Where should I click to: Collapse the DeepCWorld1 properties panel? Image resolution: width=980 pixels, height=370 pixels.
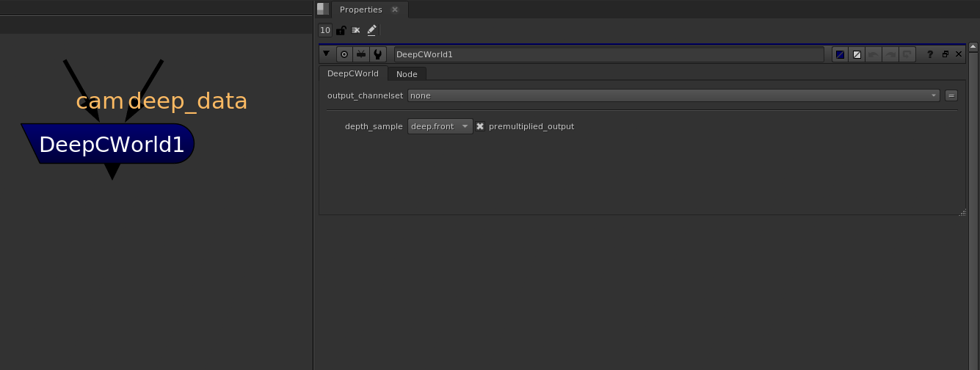coord(327,54)
